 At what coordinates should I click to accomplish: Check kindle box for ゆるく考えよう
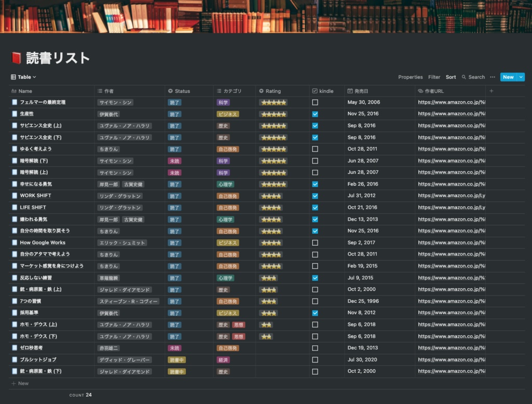pos(315,149)
